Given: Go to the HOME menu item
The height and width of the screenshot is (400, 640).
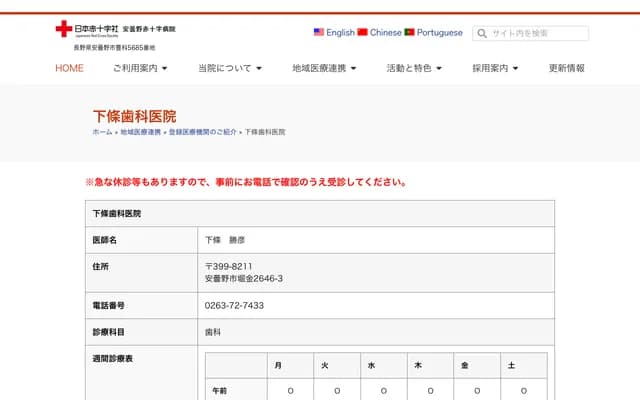Looking at the screenshot, I should [x=69, y=68].
